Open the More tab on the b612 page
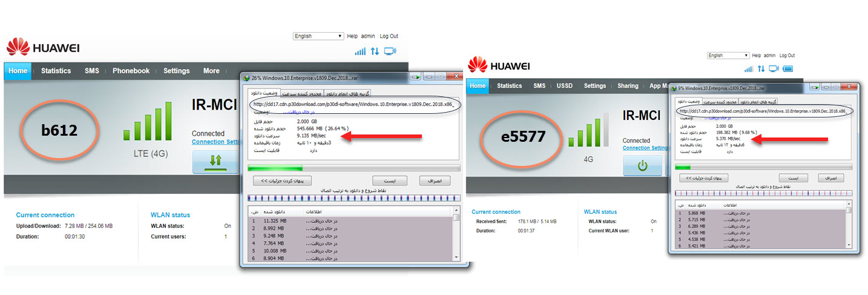This screenshot has width=868, height=295. pyautogui.click(x=211, y=71)
